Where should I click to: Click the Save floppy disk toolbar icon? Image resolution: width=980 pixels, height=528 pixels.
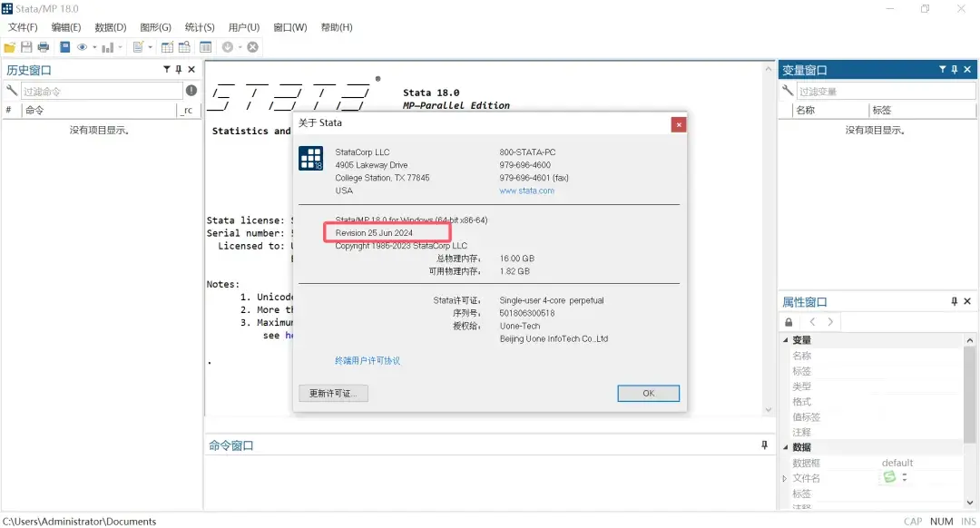tap(26, 47)
